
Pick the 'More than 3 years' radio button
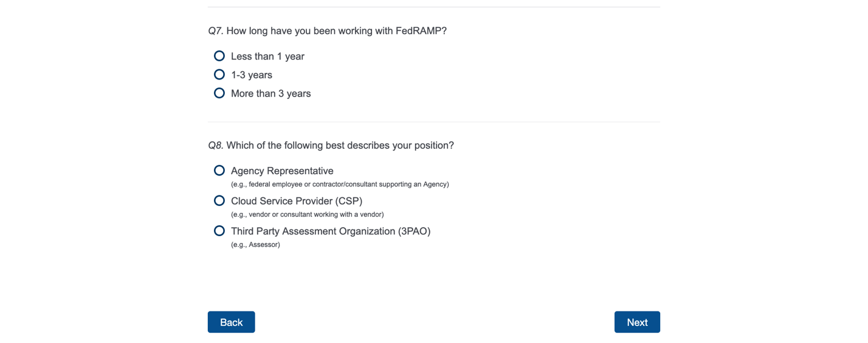pos(219,93)
